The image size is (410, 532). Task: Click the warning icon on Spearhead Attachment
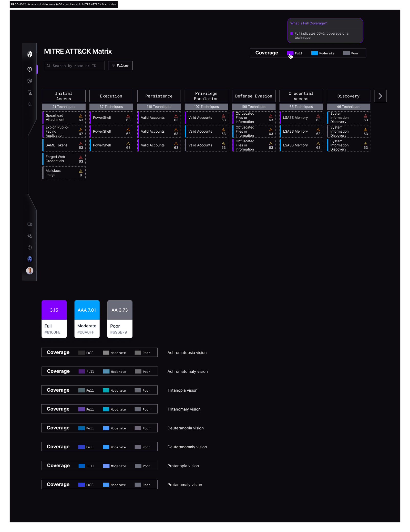[x=81, y=116]
